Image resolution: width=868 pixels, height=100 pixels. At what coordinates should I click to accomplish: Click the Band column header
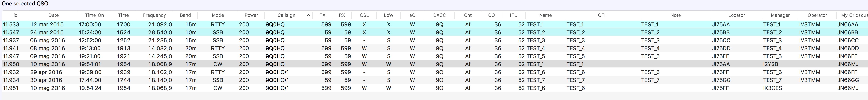tap(185, 15)
